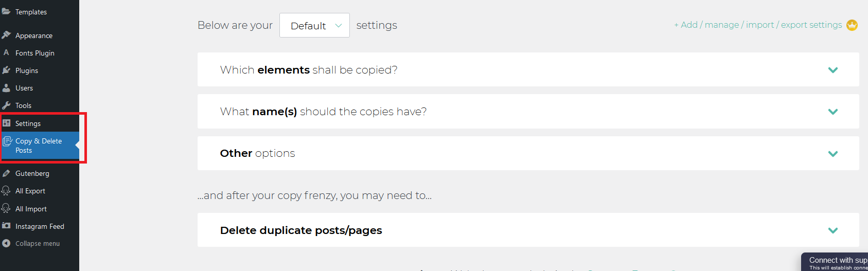Screen dimensions: 868x271
Task: Click the Collapse menu arrow icon
Action: [6, 243]
